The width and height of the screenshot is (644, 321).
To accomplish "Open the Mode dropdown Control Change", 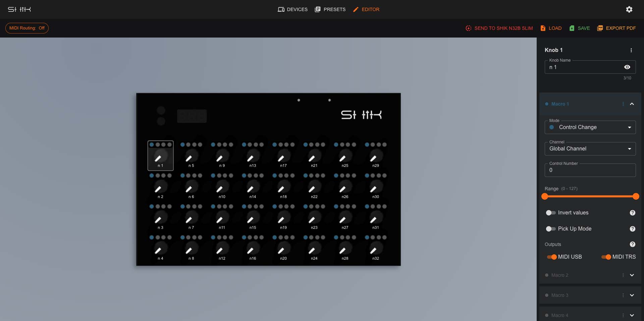I will point(590,127).
